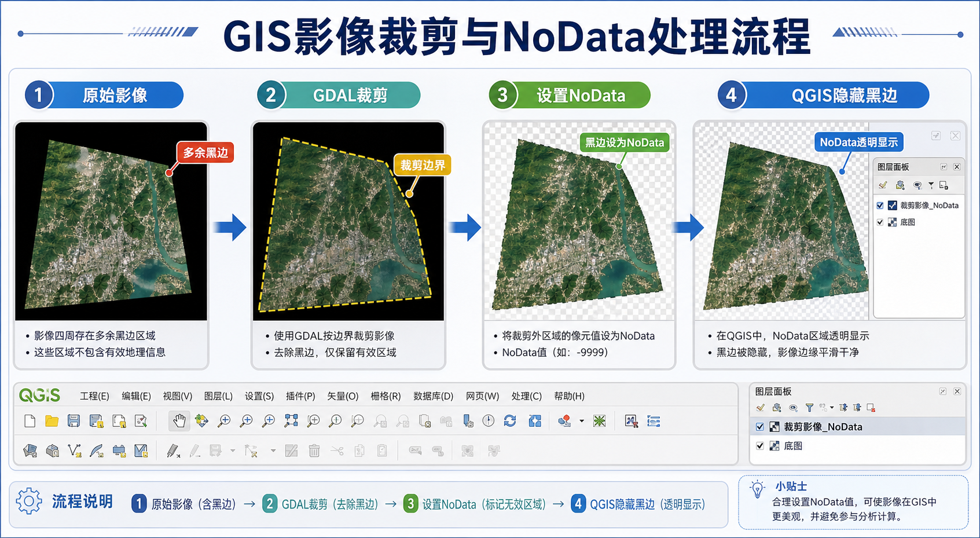Click the Add Group icon in bottom layer panel
This screenshot has width=980, height=538.
tap(777, 408)
